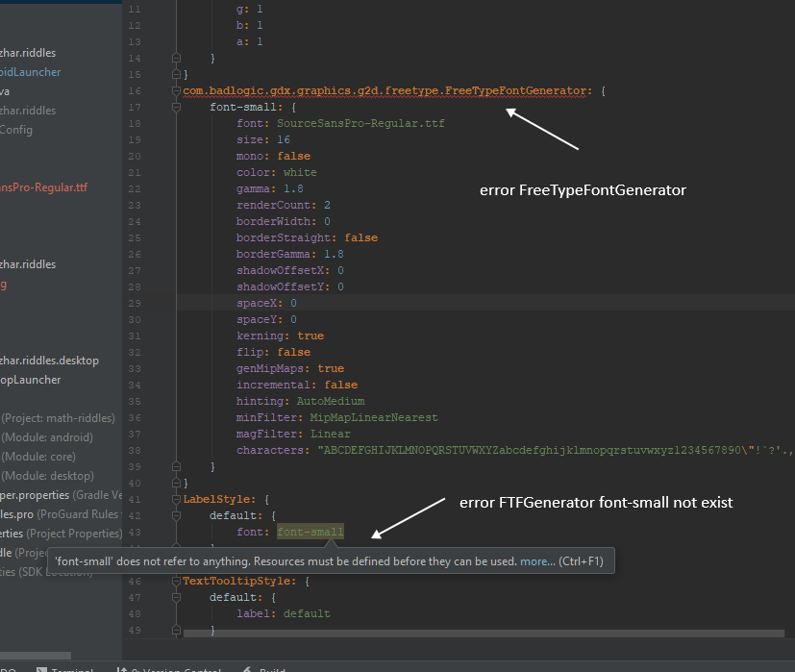Click the kerning true value
This screenshot has height=672, width=795.
[311, 336]
